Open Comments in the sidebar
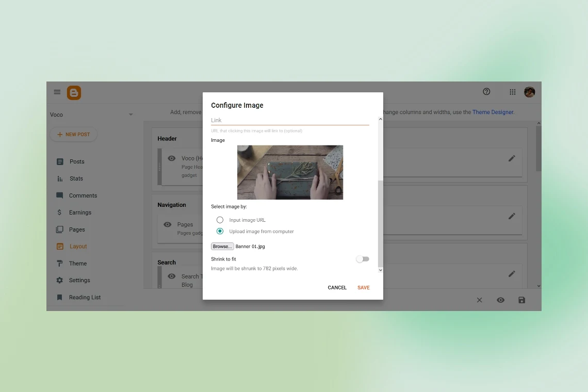 83,195
